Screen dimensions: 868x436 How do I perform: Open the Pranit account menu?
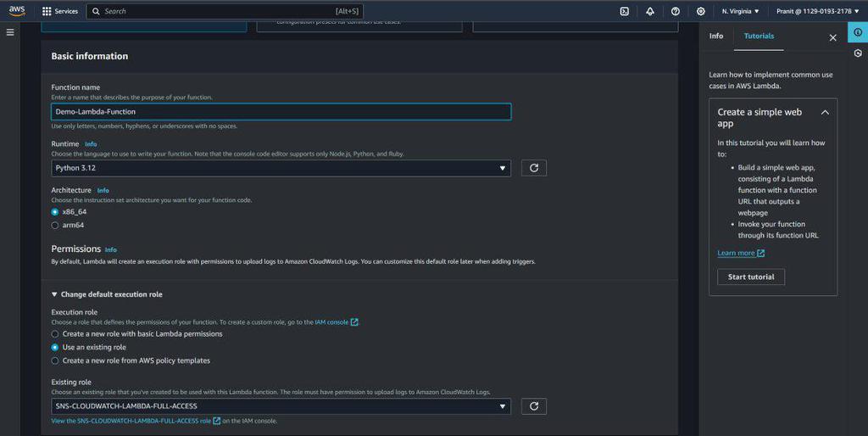click(x=817, y=11)
